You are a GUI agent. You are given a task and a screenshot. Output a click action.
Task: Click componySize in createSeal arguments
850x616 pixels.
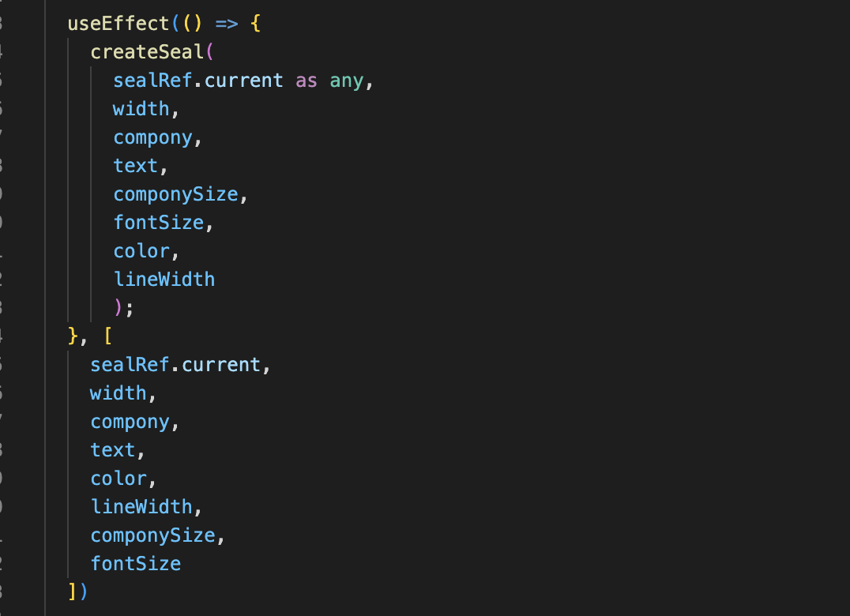[x=175, y=194]
